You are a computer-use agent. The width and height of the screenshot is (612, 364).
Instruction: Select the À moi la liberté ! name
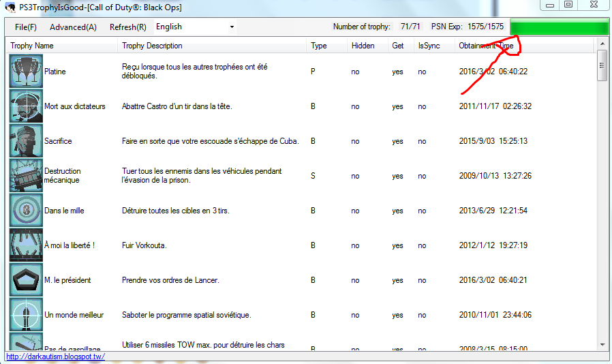(70, 245)
